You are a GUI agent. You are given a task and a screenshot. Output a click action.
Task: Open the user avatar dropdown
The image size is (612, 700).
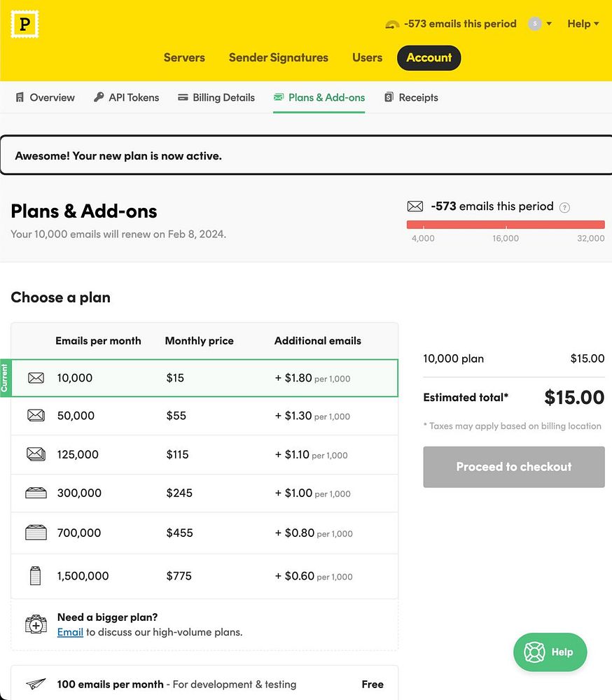click(540, 24)
